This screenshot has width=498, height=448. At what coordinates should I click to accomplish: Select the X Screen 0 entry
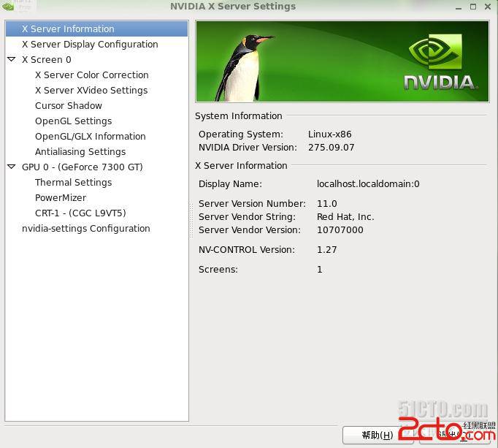[x=47, y=59]
